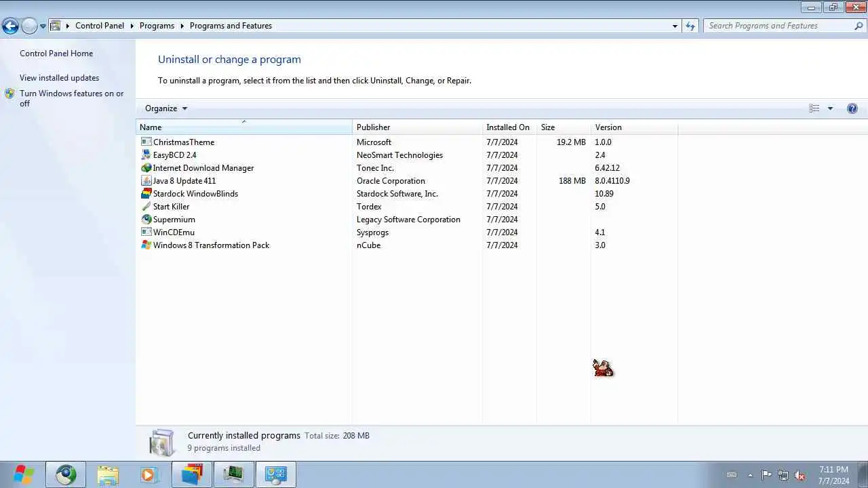Show hidden tray icons arrow

(750, 475)
